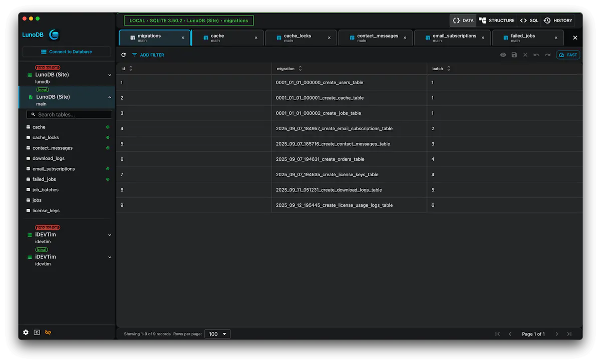Image resolution: width=601 pixels, height=364 pixels.
Task: Click the Connect to Database button
Action: (67, 52)
